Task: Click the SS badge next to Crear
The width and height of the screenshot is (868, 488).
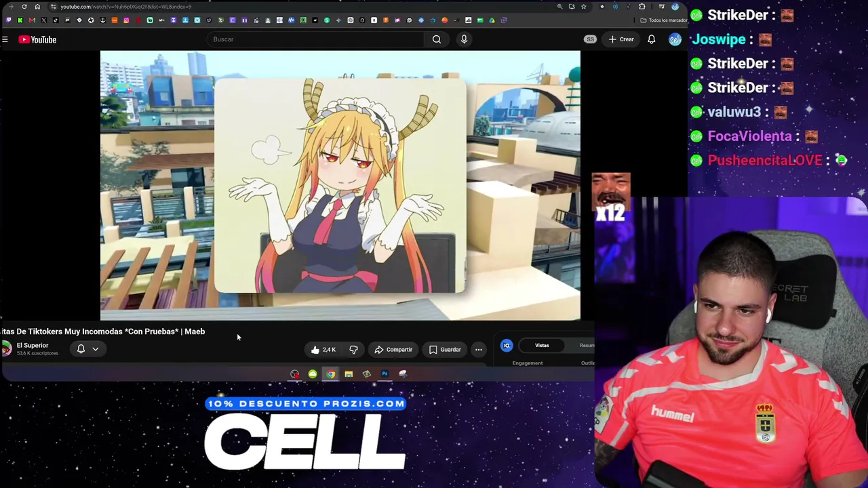Action: pos(591,39)
